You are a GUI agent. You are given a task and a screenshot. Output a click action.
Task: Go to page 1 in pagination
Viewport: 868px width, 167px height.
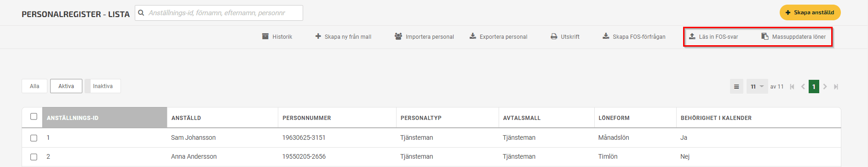(814, 86)
